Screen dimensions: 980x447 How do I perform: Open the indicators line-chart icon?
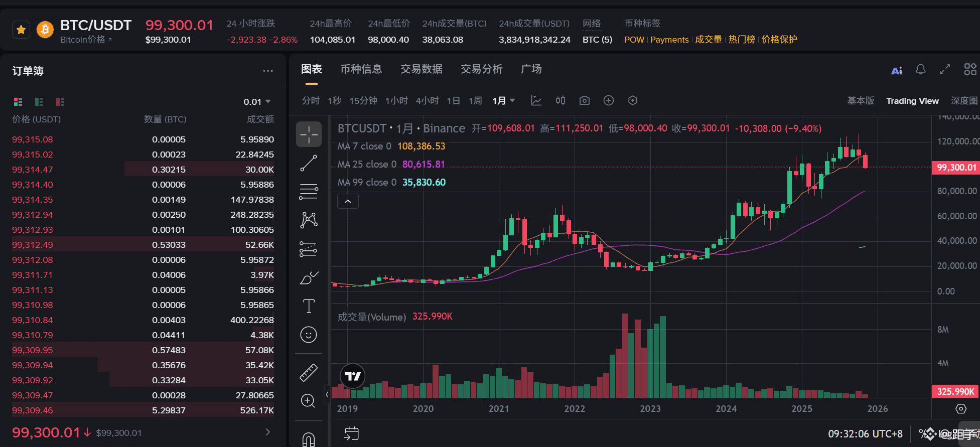(x=536, y=101)
